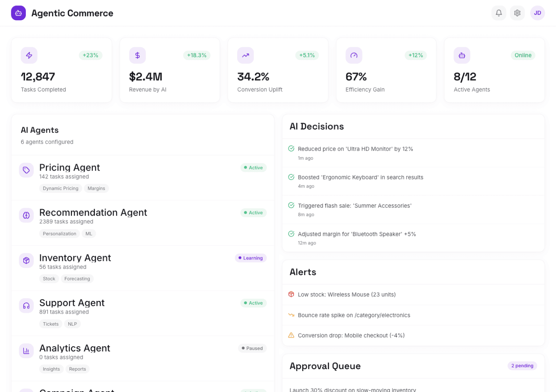Image resolution: width=556 pixels, height=392 pixels.
Task: Click the Recommendation Agent brain icon
Action: coord(26,215)
